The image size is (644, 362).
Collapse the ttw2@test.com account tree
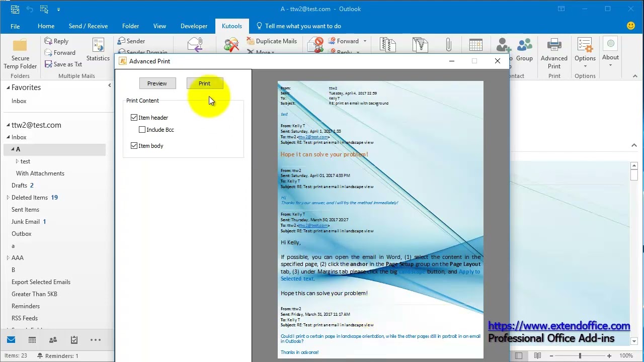point(8,125)
